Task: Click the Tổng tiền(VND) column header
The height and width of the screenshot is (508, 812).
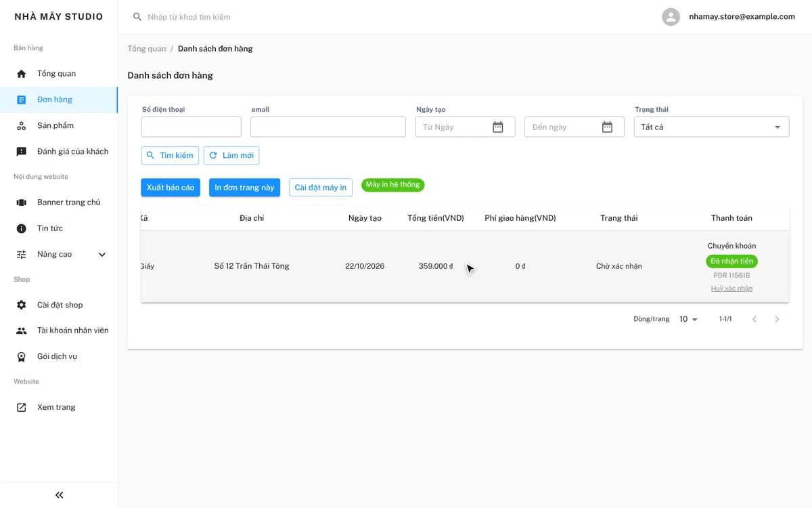Action: [x=436, y=218]
